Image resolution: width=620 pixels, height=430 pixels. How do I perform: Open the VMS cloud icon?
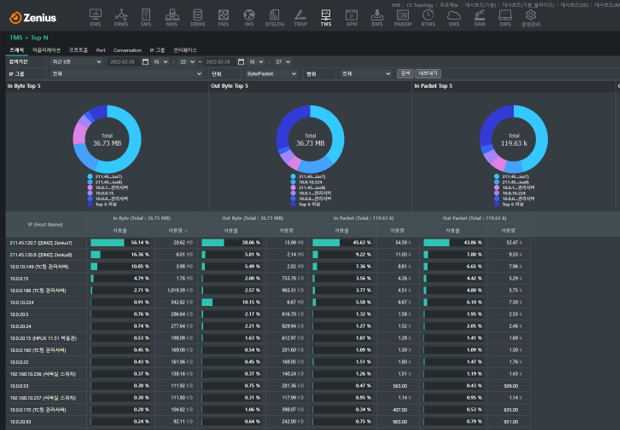coord(454,16)
